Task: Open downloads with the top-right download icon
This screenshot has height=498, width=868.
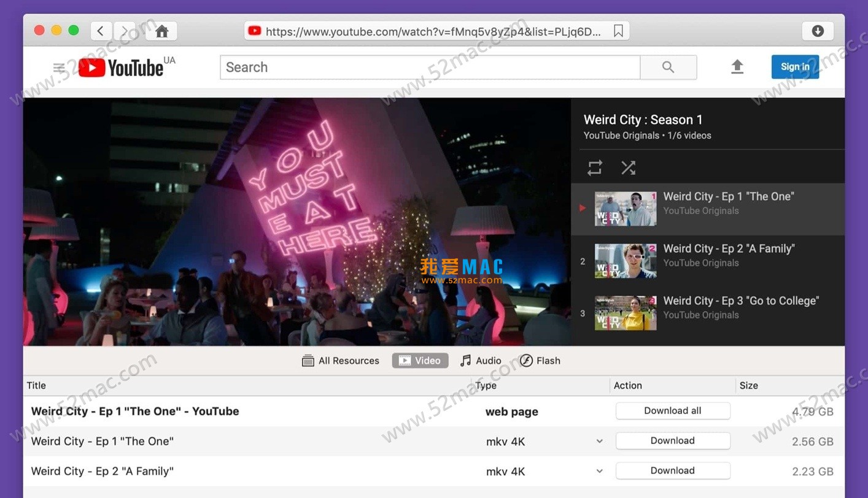Action: [x=818, y=30]
